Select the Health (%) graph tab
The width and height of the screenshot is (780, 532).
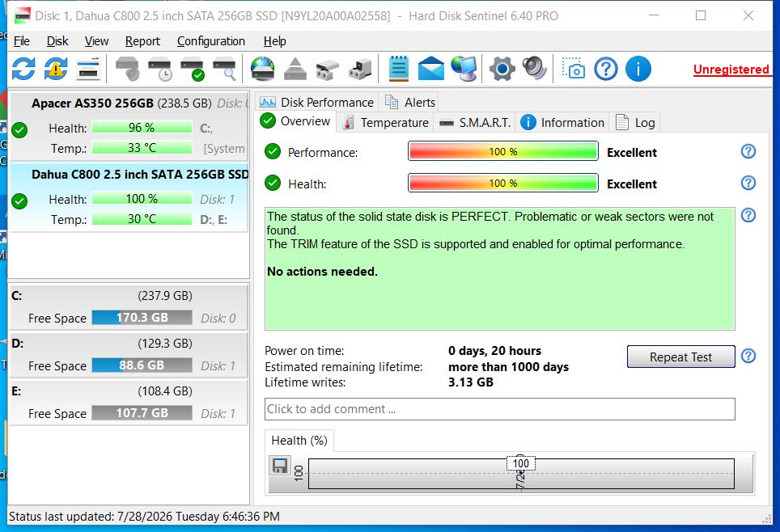pos(299,441)
